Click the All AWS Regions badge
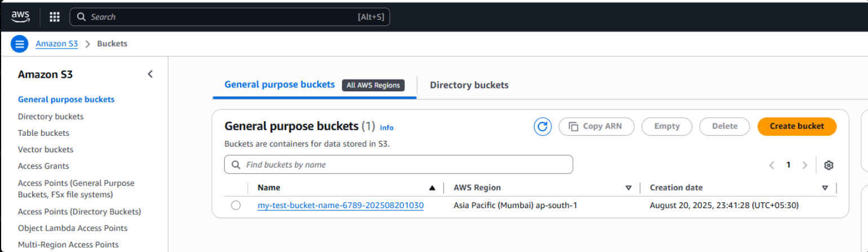This screenshot has width=868, height=252. [373, 85]
